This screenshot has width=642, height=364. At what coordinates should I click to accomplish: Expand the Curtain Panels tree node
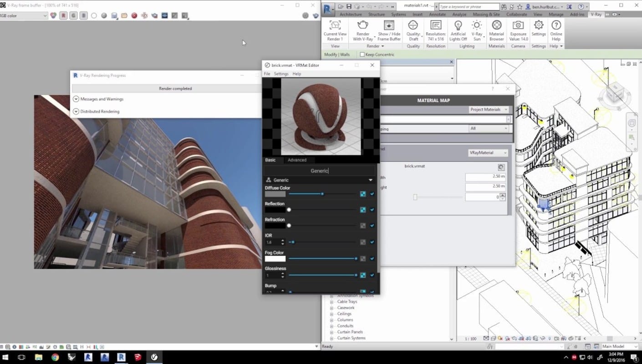tap(331, 332)
